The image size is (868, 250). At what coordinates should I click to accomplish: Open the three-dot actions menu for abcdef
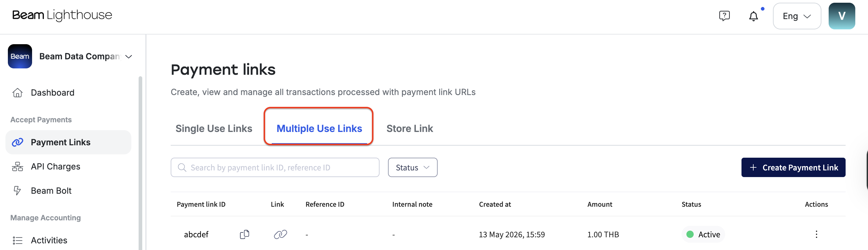pyautogui.click(x=816, y=234)
